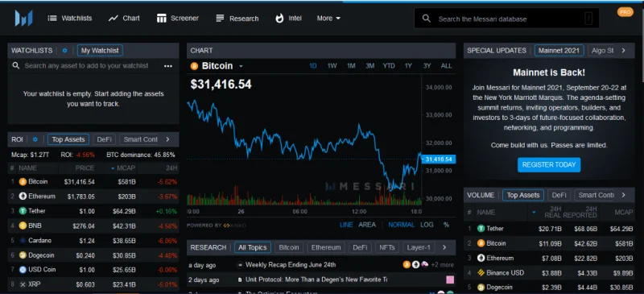Open Watchlists from the top navigation
This screenshot has width=644, height=294.
pyautogui.click(x=69, y=18)
